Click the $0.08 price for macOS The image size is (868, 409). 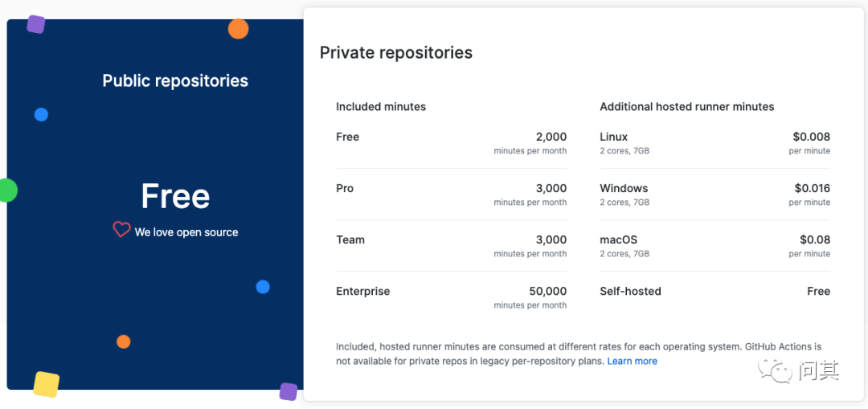coord(815,240)
